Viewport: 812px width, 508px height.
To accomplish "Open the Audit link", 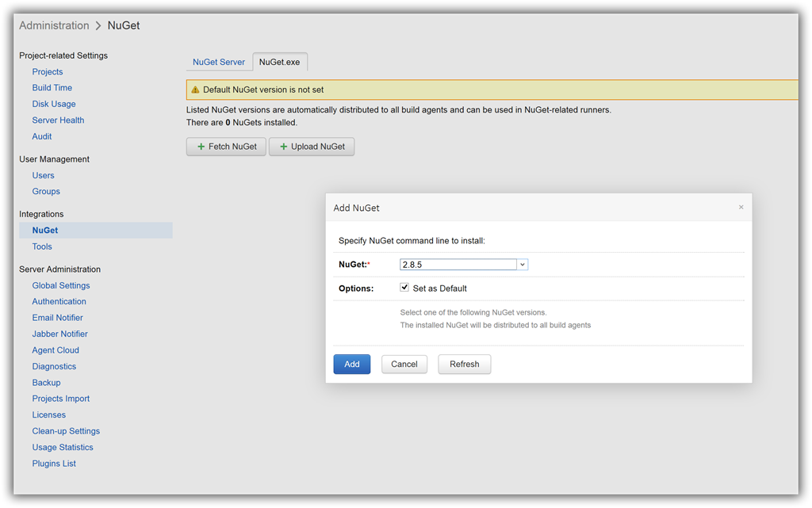I will click(x=42, y=136).
